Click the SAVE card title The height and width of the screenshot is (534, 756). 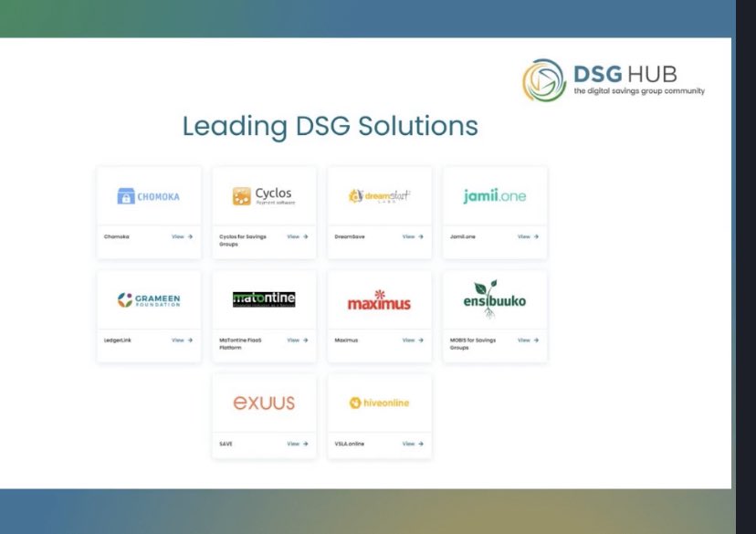[x=226, y=444]
